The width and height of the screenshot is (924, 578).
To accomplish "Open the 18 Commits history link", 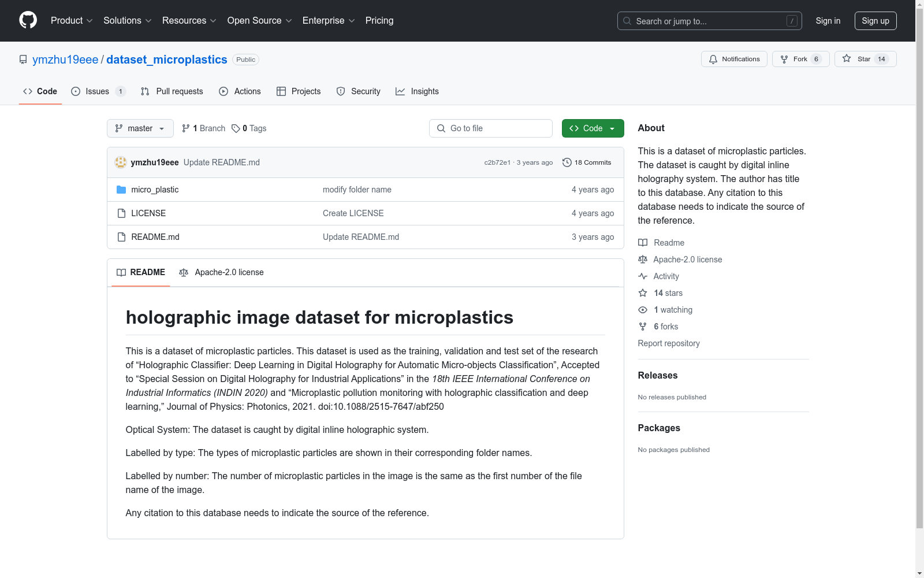I will click(x=587, y=162).
